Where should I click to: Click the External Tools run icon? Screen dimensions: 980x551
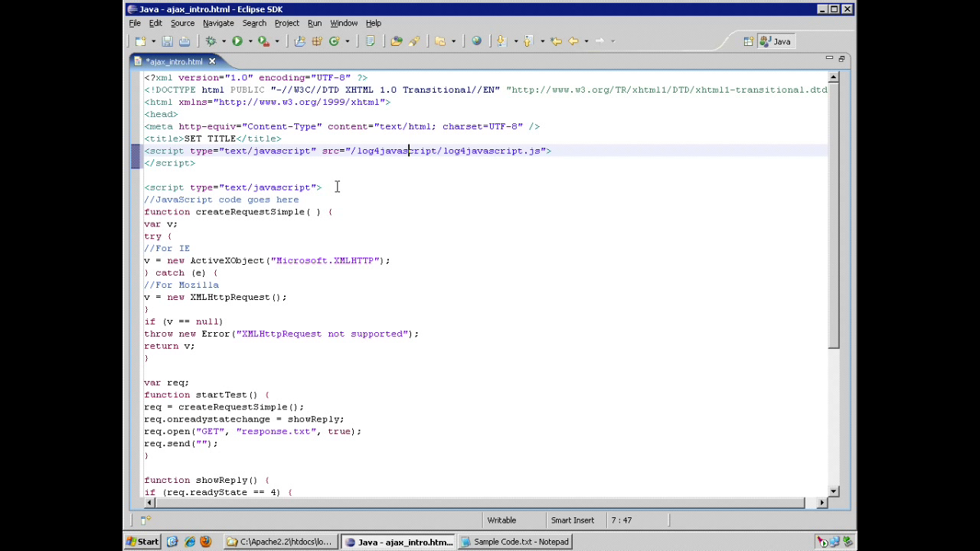tap(264, 41)
